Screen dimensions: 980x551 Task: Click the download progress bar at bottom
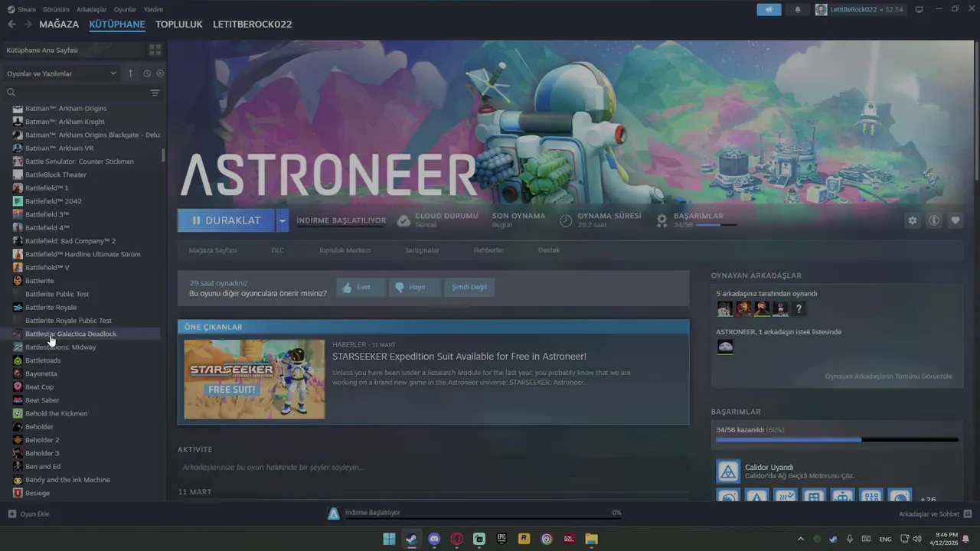tap(482, 518)
